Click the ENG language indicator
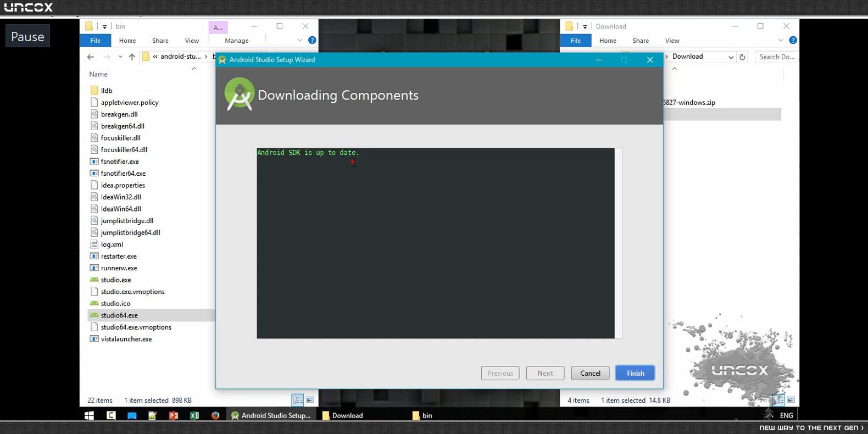This screenshot has height=434, width=868. click(786, 415)
